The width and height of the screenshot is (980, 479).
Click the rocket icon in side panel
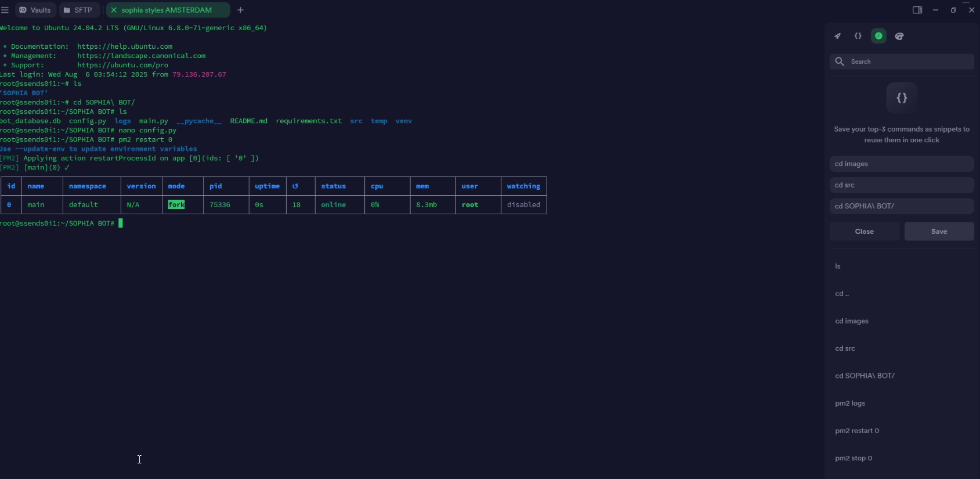point(837,36)
